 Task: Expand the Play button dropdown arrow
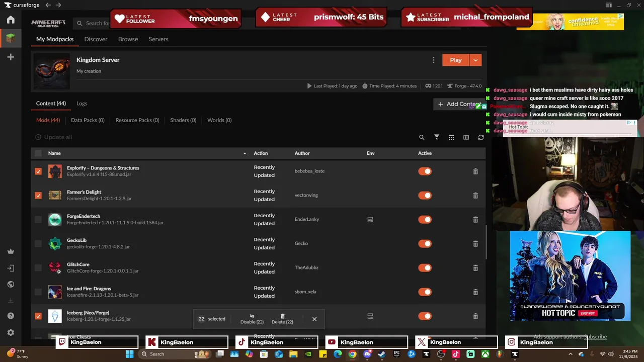476,60
